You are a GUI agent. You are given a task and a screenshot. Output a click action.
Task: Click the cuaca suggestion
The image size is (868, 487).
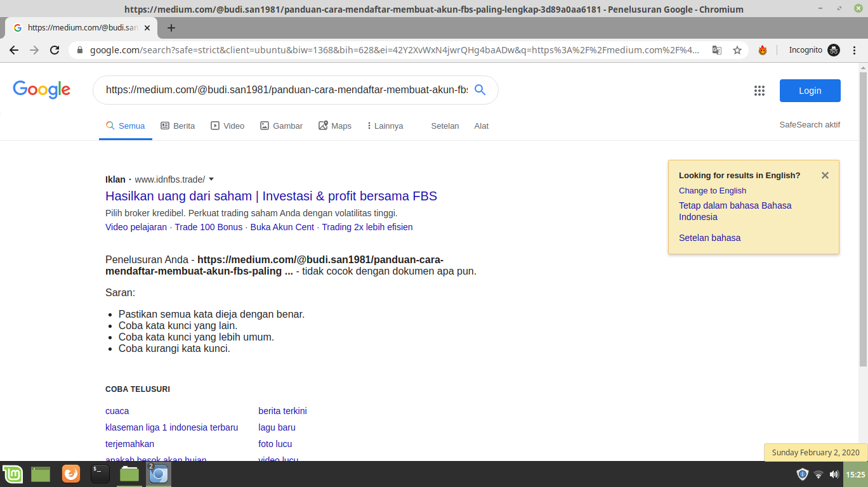117,411
